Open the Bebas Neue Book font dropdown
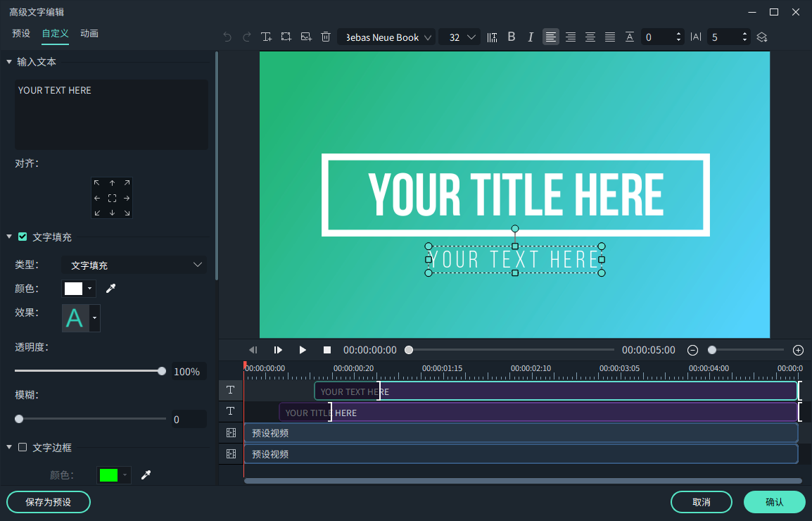Viewport: 812px width, 521px height. pos(386,37)
